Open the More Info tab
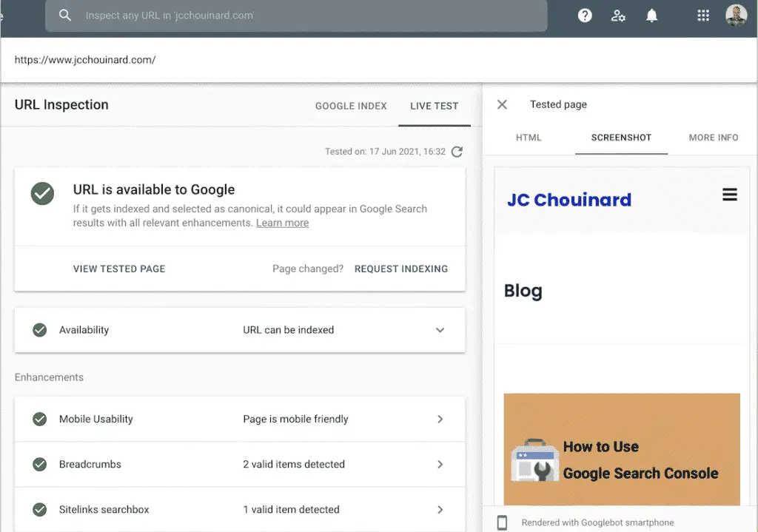 click(x=713, y=138)
